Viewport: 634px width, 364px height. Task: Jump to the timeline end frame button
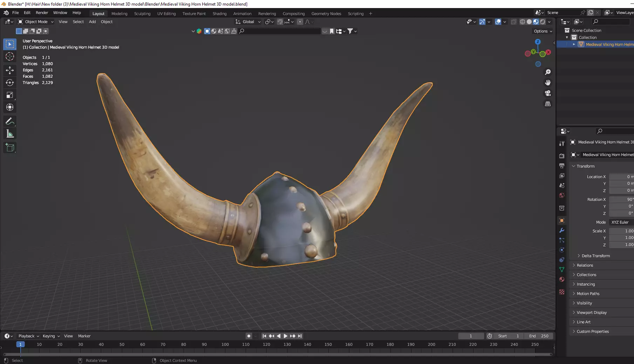tap(300, 336)
